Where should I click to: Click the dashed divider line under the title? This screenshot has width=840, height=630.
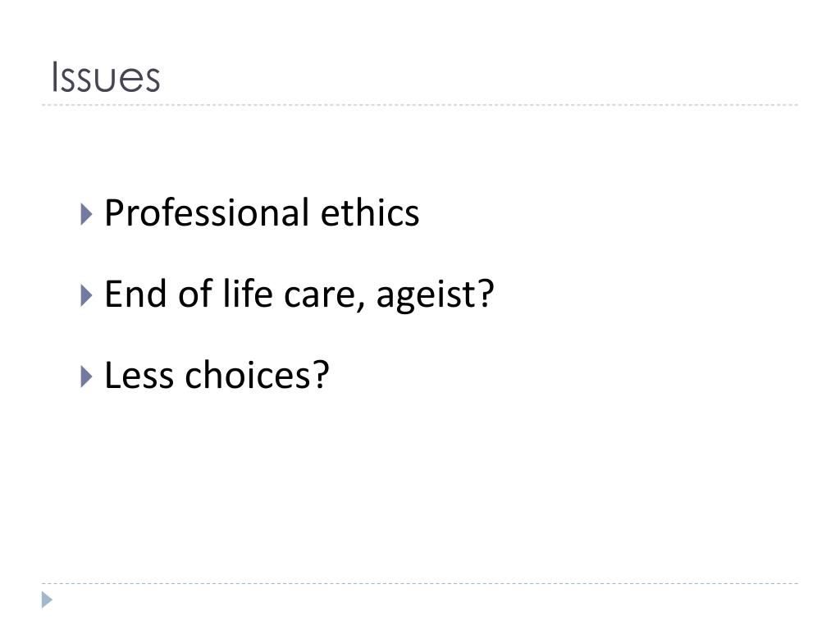coord(420,105)
